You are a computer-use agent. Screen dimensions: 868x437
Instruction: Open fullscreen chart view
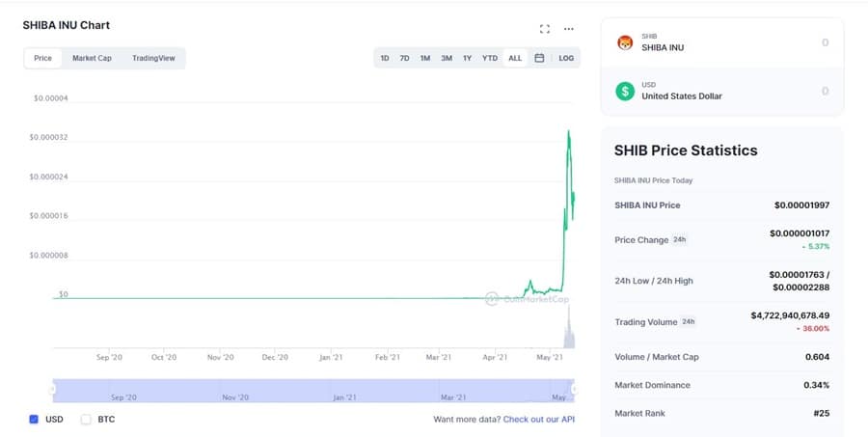point(545,29)
